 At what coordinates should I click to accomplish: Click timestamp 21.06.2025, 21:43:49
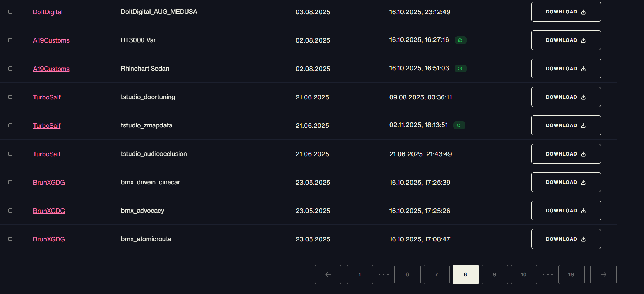(420, 154)
